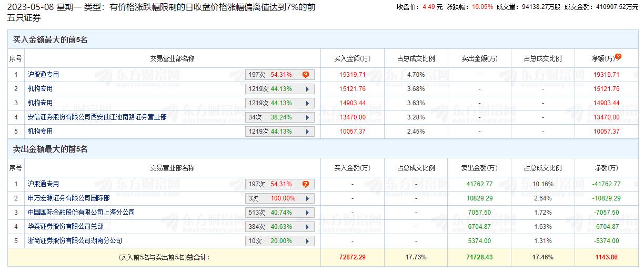This screenshot has width=644, height=272.
Task: Open the 华泰证券股份有限公司总部 link
Action: 66,227
